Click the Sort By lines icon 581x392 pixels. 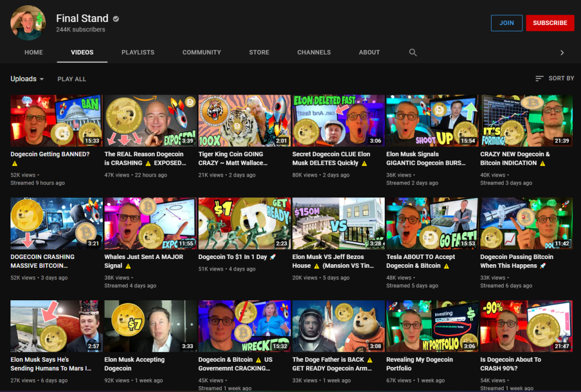pos(539,78)
